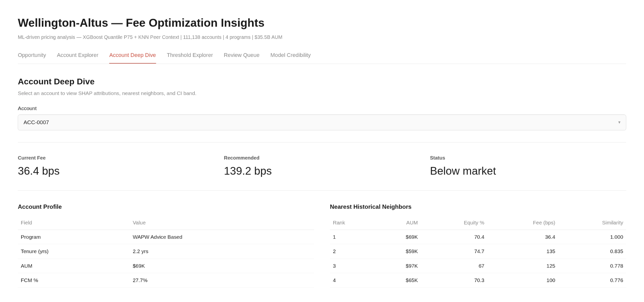Screen dimensions: 644x302
Task: Click the Account Deep Dive section heading
Action: point(56,82)
